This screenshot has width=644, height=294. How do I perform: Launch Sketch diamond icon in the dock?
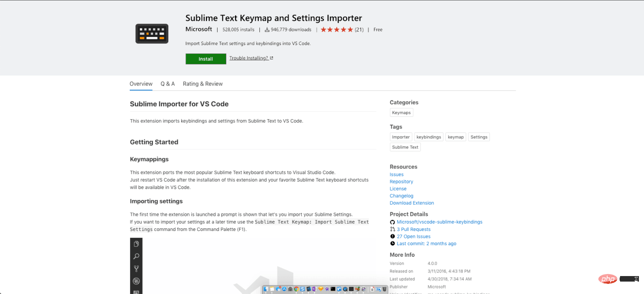point(321,289)
